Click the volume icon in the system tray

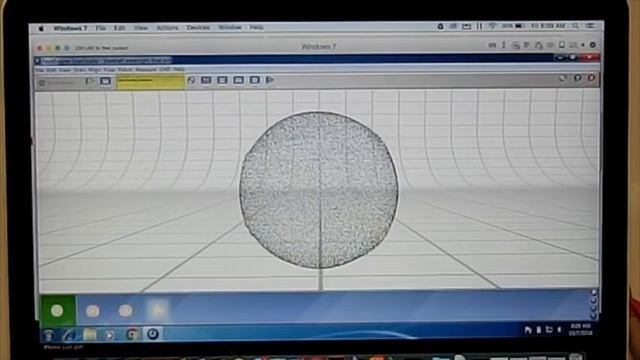[560, 329]
